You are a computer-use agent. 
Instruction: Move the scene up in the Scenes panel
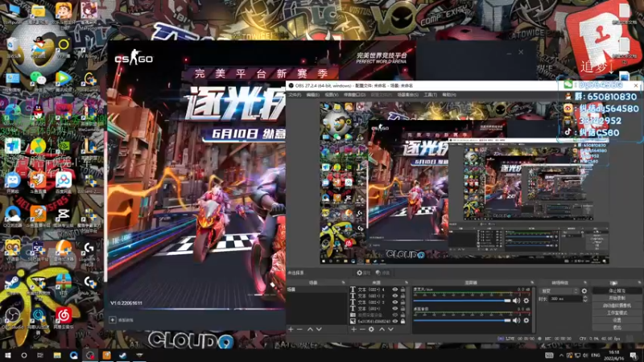[x=310, y=329]
